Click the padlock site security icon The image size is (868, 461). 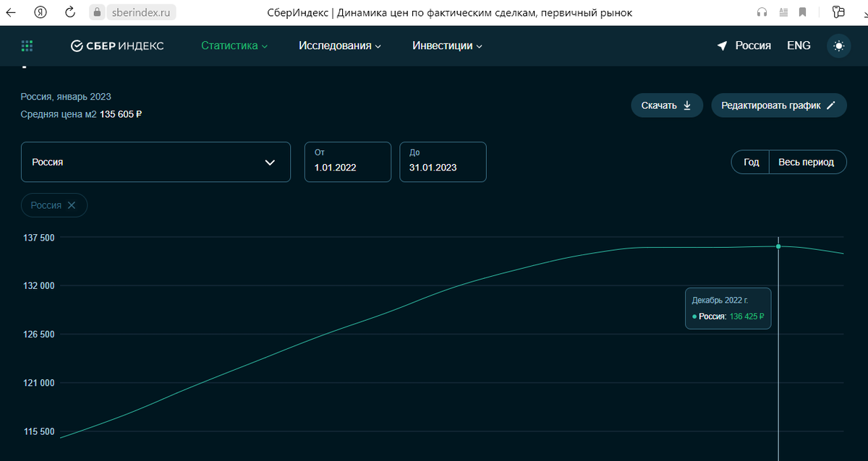coord(98,12)
